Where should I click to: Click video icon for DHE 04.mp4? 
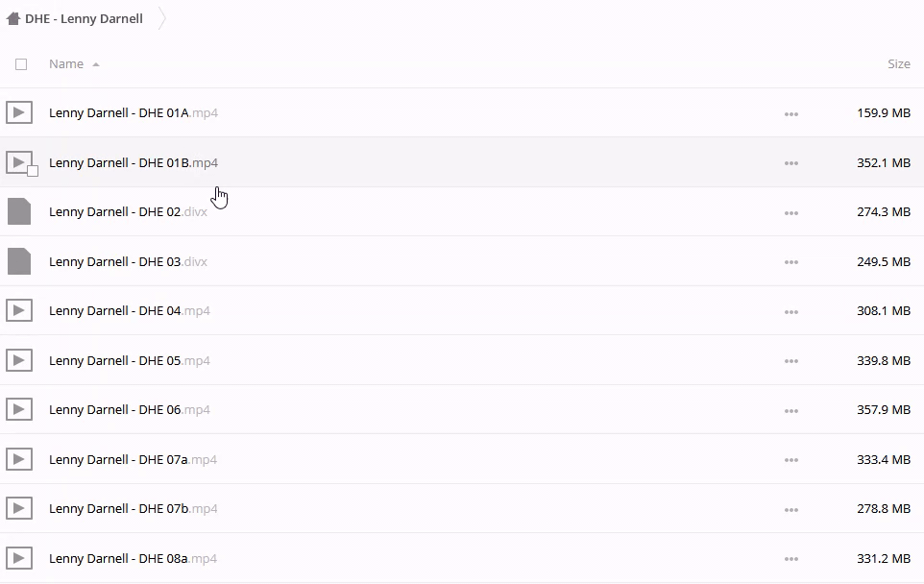[x=19, y=310]
